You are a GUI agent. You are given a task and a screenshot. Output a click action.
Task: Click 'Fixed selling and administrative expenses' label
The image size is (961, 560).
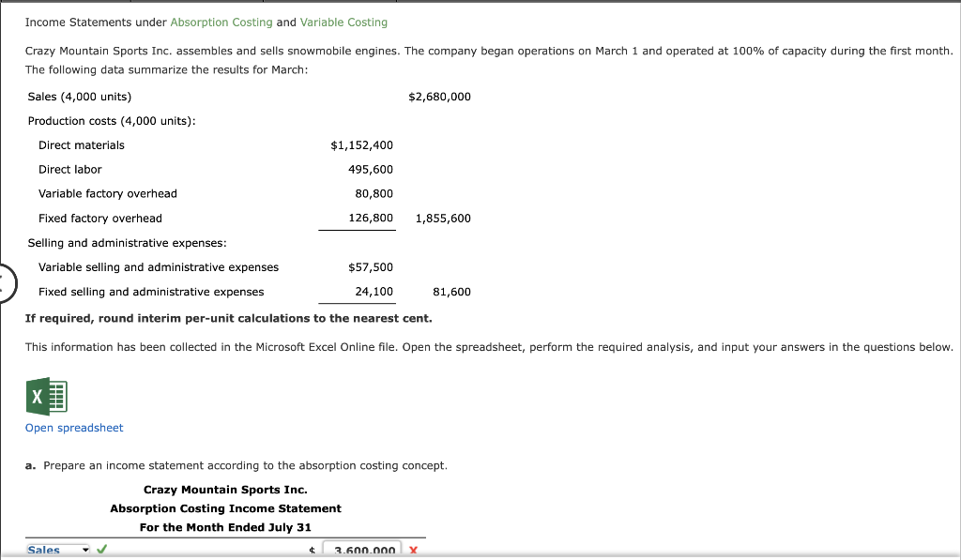point(151,292)
